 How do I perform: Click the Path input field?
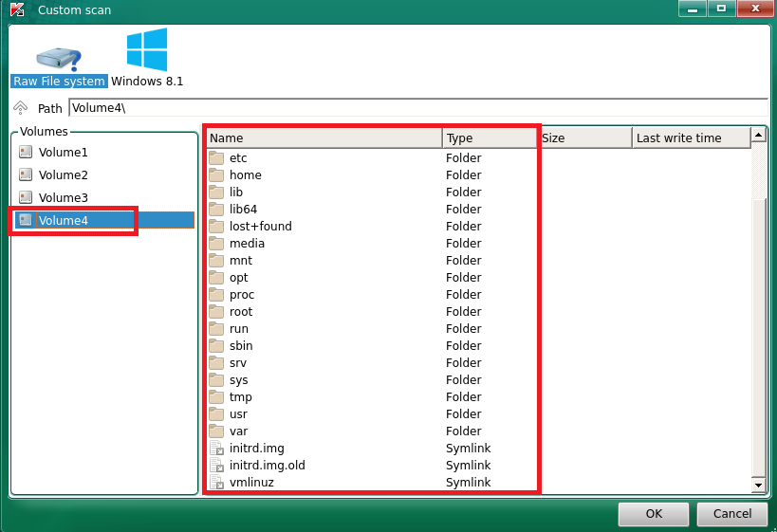coord(418,107)
